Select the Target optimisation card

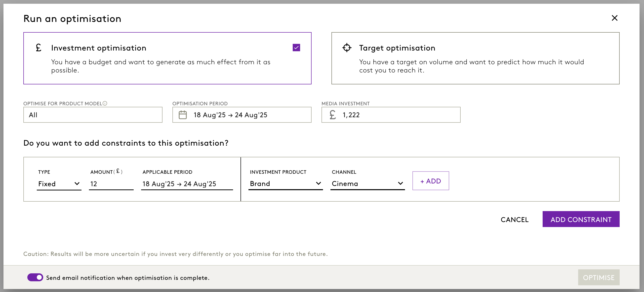475,58
